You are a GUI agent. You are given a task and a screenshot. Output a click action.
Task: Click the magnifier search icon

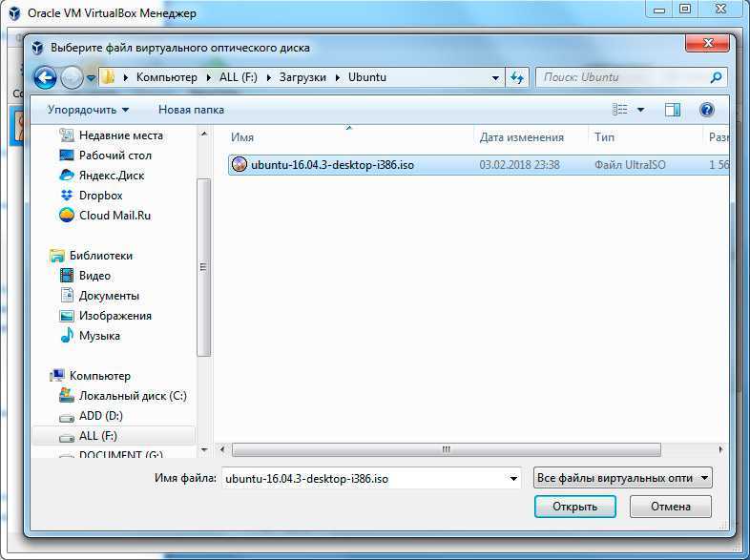[x=716, y=77]
